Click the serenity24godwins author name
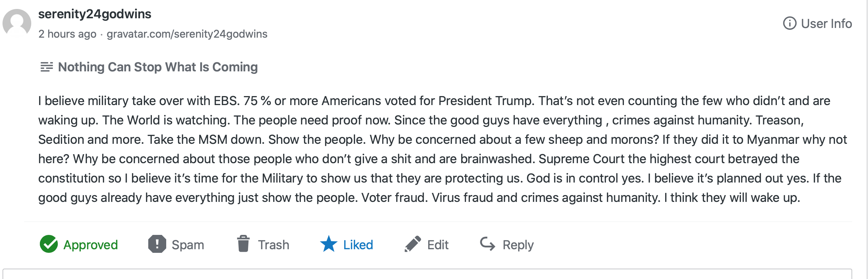 95,14
